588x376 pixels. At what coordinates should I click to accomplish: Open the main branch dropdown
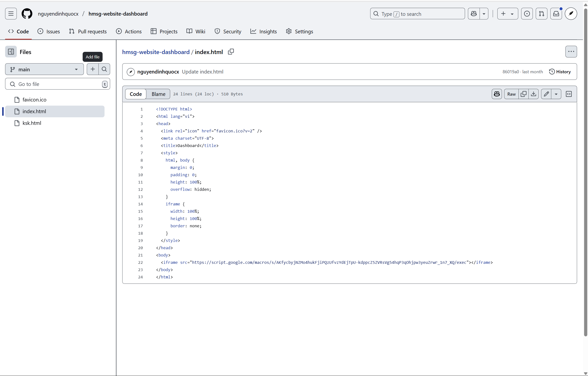pyautogui.click(x=44, y=69)
